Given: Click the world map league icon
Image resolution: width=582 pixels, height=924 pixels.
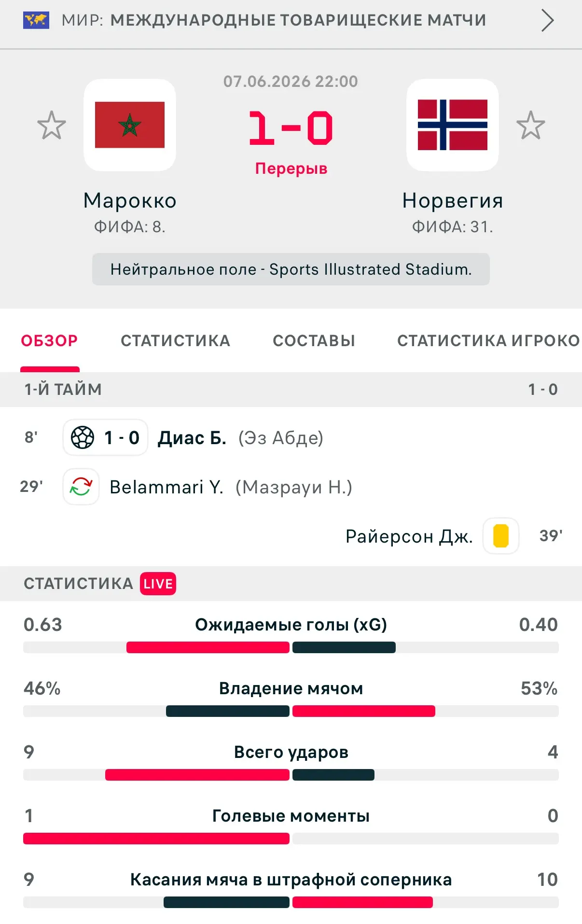Looking at the screenshot, I should click(36, 20).
